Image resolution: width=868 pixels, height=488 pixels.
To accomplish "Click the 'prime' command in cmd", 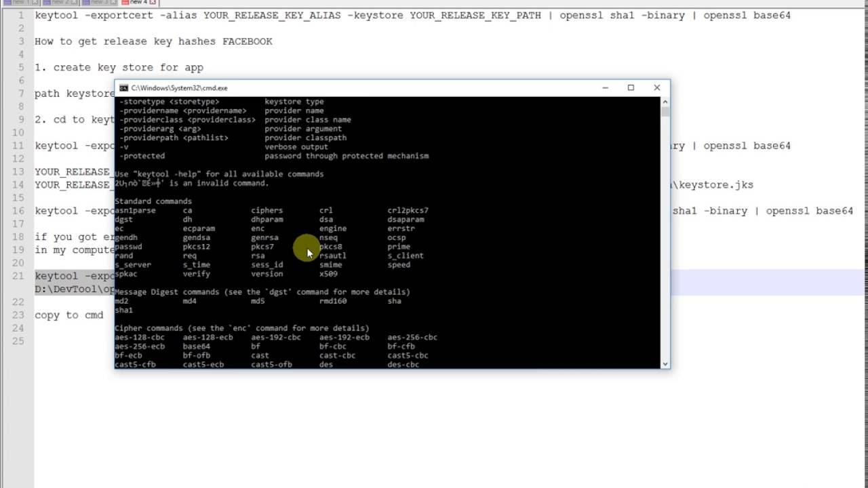I will 399,247.
